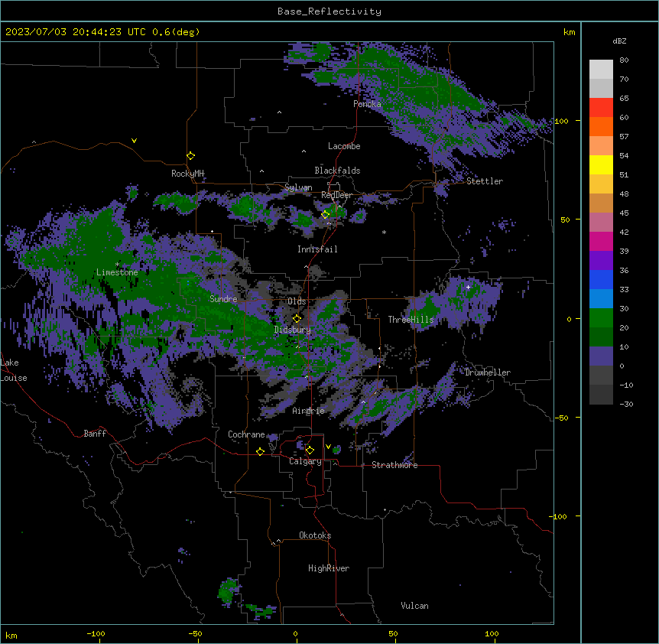Click the Okotoks city label
Screen dimensions: 659x644
click(315, 535)
